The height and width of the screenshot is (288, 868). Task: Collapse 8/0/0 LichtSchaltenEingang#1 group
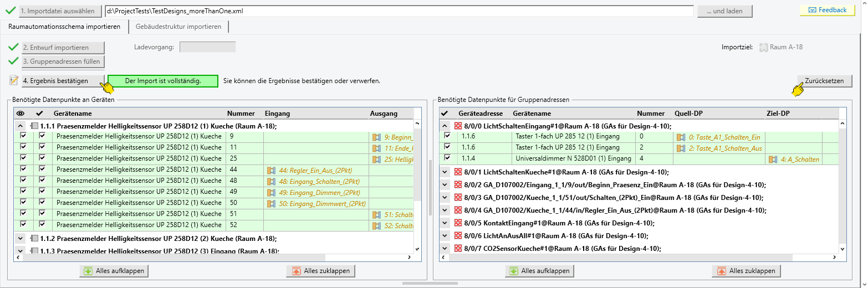tap(445, 126)
